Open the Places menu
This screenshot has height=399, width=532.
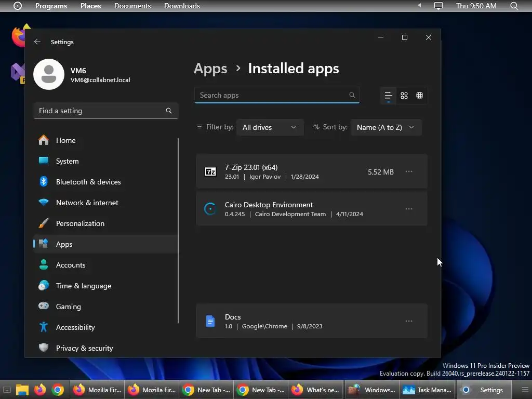[90, 6]
